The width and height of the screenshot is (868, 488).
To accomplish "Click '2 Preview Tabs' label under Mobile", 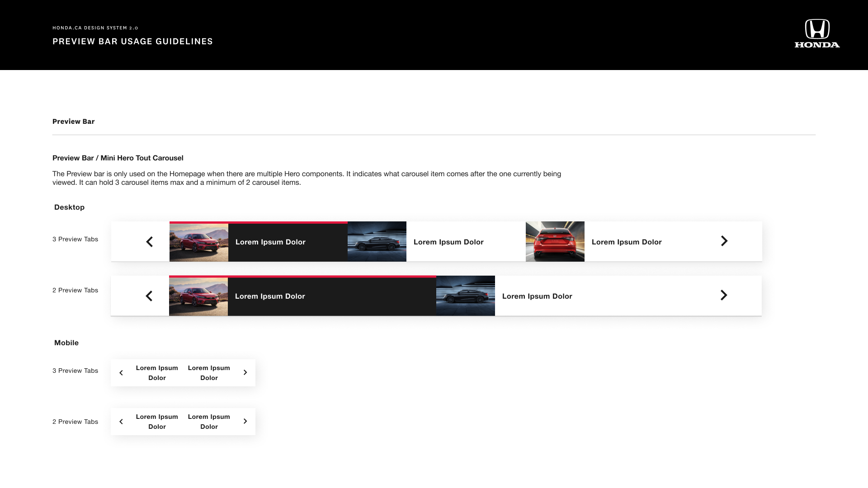I will (75, 422).
